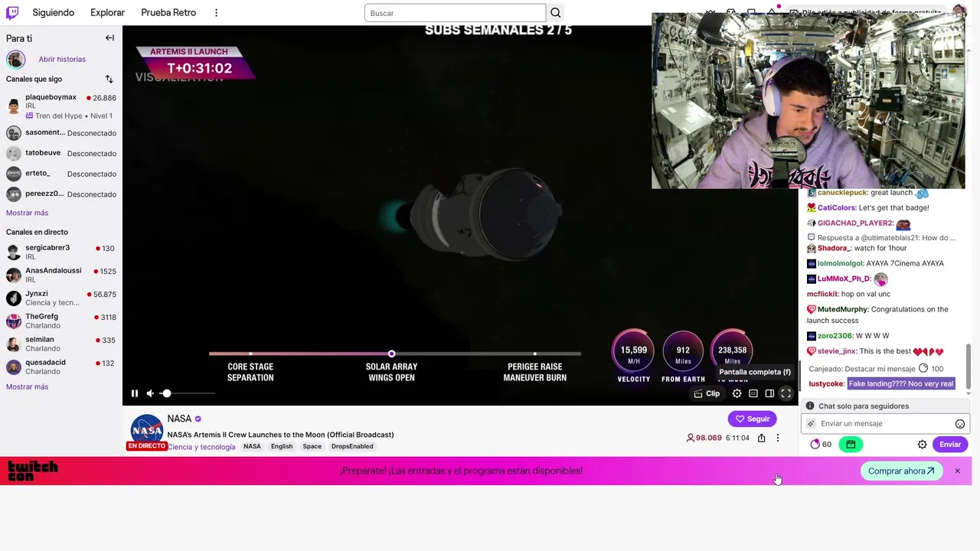Open CatiColors username in chat
Viewport: 980px width, 551px height.
(x=837, y=207)
